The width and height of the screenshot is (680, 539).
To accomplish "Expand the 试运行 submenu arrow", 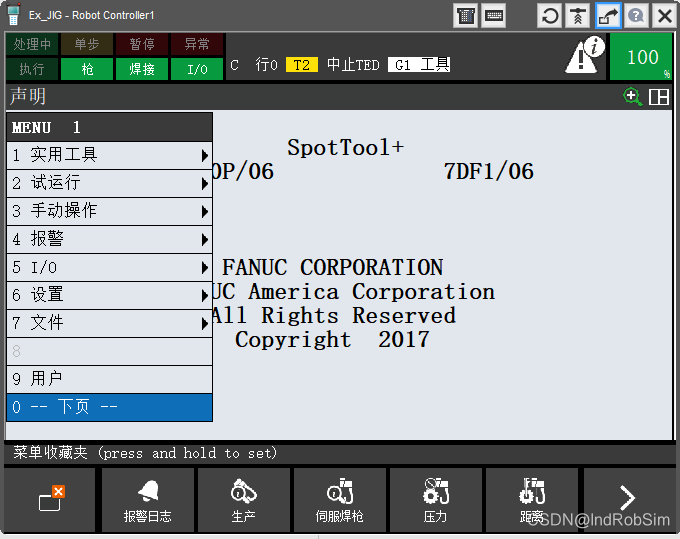I will tap(205, 183).
